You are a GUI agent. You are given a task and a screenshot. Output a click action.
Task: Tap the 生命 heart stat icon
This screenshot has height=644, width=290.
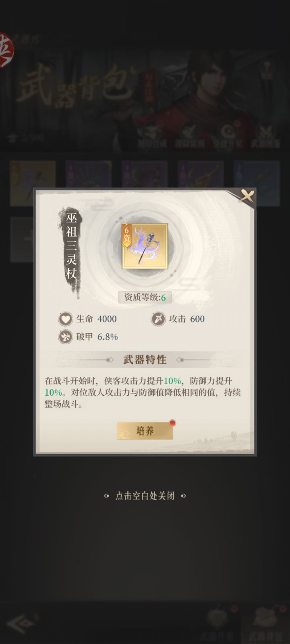[x=65, y=319]
